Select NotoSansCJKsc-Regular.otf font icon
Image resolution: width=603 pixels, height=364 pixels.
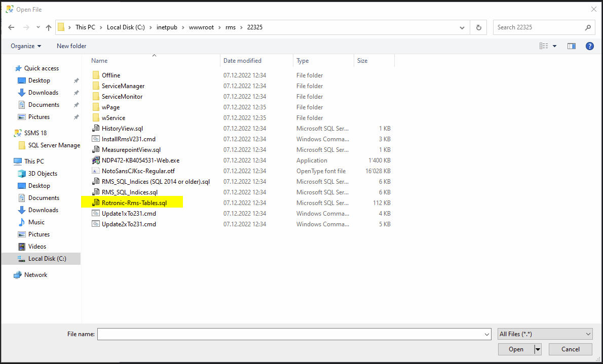coord(96,171)
